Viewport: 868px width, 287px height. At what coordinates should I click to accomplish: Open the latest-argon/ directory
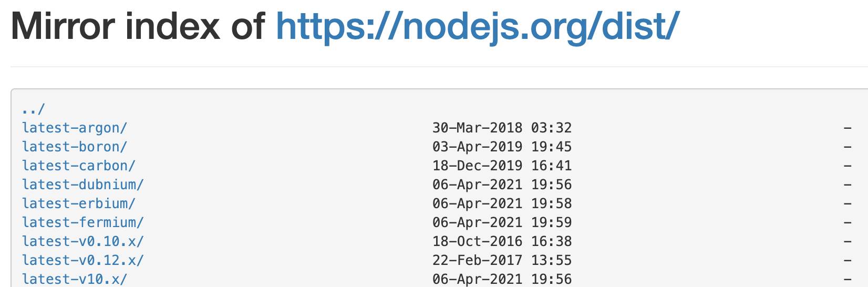(x=74, y=128)
